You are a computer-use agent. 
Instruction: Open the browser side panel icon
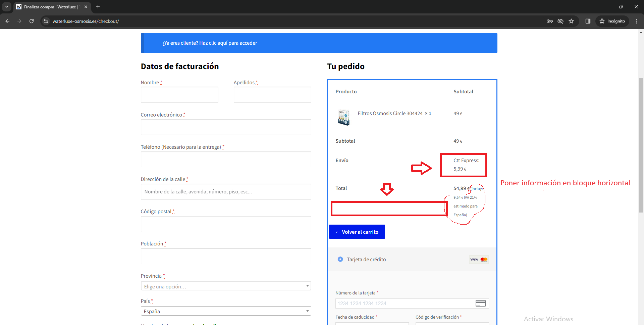click(588, 21)
